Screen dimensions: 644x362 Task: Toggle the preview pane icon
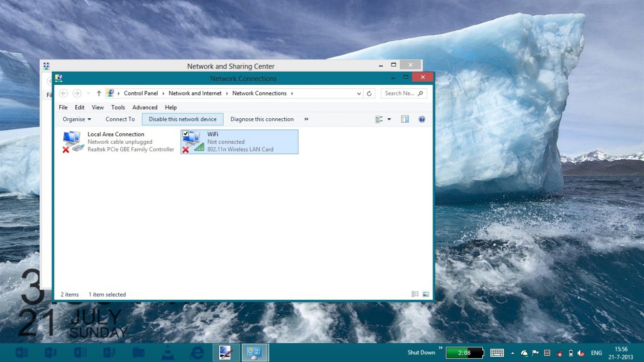pyautogui.click(x=405, y=119)
